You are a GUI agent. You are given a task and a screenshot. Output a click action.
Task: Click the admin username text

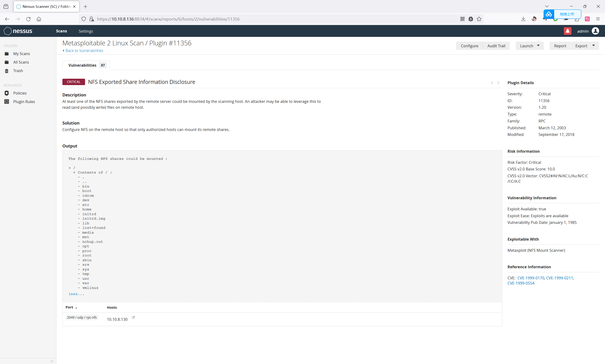pos(583,31)
